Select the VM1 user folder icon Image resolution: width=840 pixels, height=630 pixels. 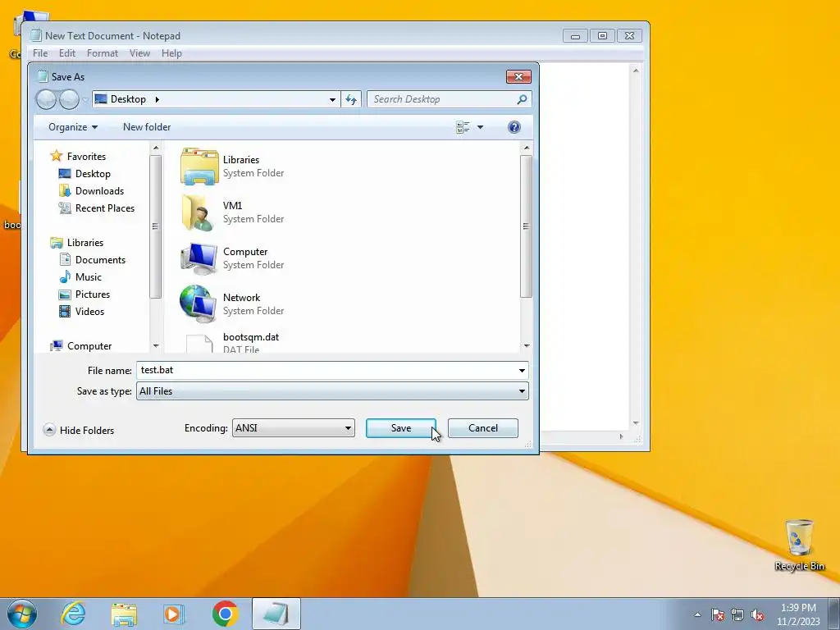coord(199,212)
